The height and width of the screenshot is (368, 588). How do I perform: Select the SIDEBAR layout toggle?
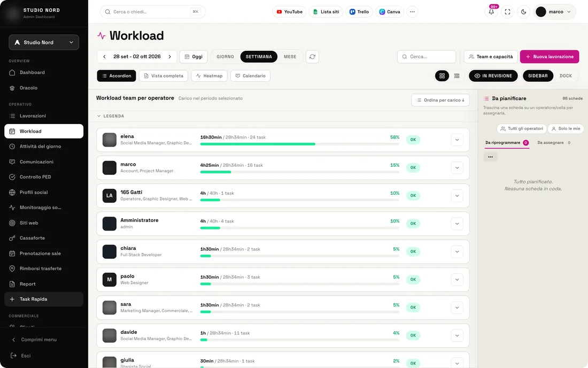point(538,76)
